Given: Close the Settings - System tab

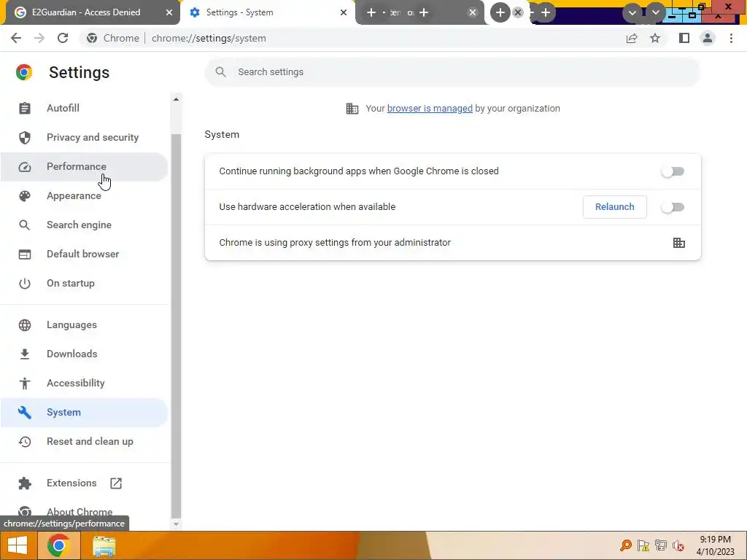Looking at the screenshot, I should pyautogui.click(x=344, y=12).
